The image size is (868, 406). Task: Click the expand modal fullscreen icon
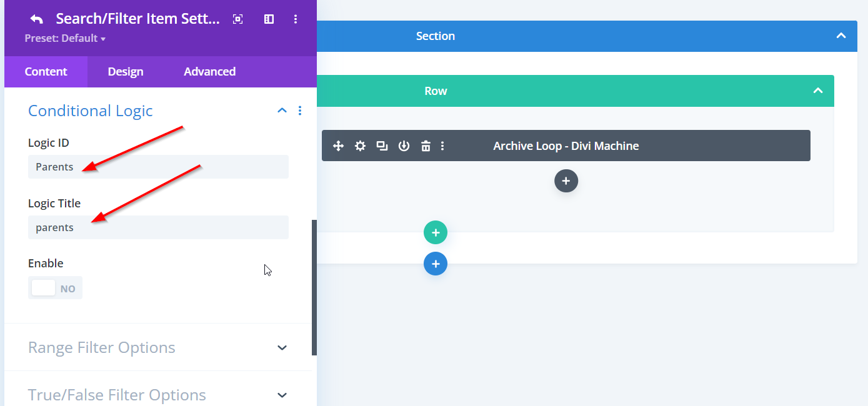(237, 19)
